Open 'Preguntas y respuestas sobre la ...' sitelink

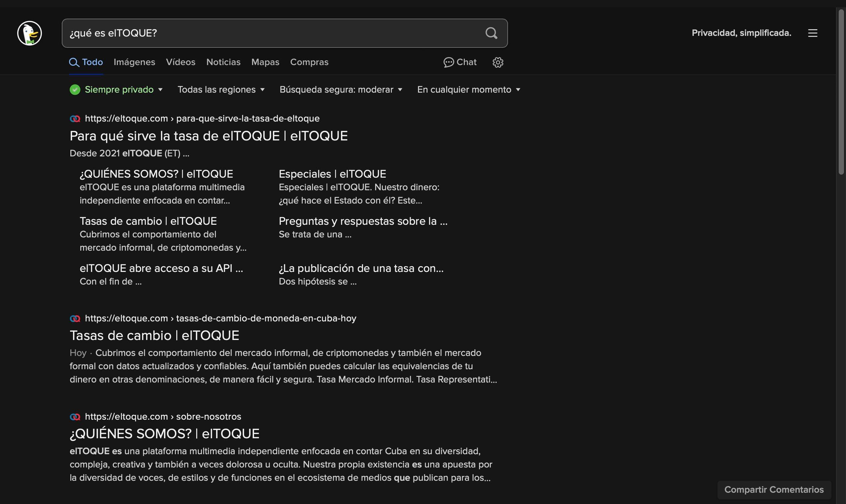click(x=363, y=221)
